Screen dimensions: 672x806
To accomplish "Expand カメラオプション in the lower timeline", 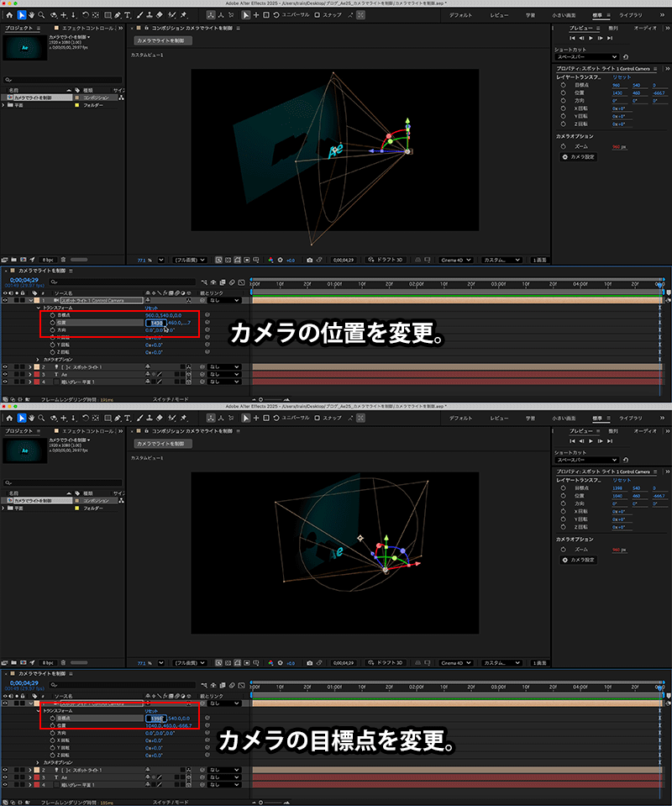I will pyautogui.click(x=38, y=763).
